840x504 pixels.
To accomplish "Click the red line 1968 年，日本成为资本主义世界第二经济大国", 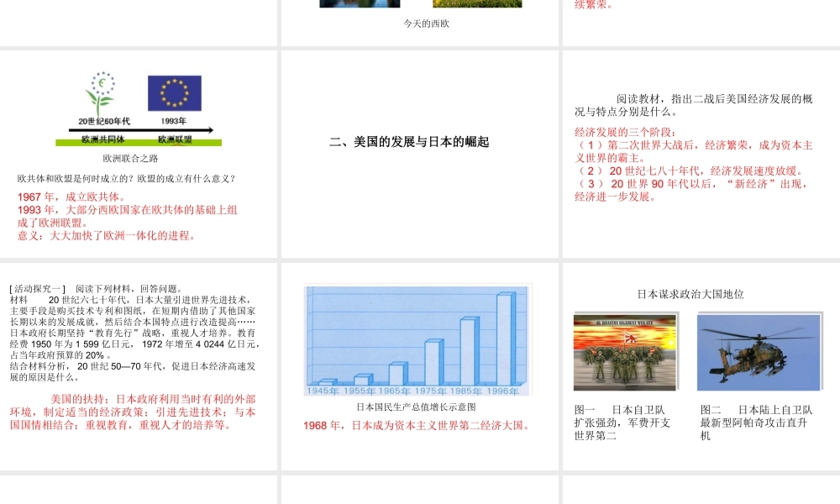I will click(417, 426).
